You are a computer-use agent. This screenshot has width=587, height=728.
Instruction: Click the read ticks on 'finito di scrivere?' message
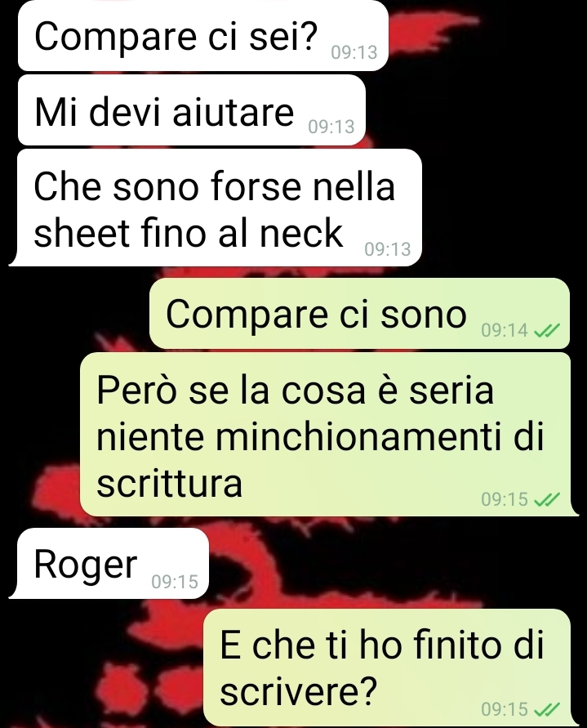click(547, 709)
